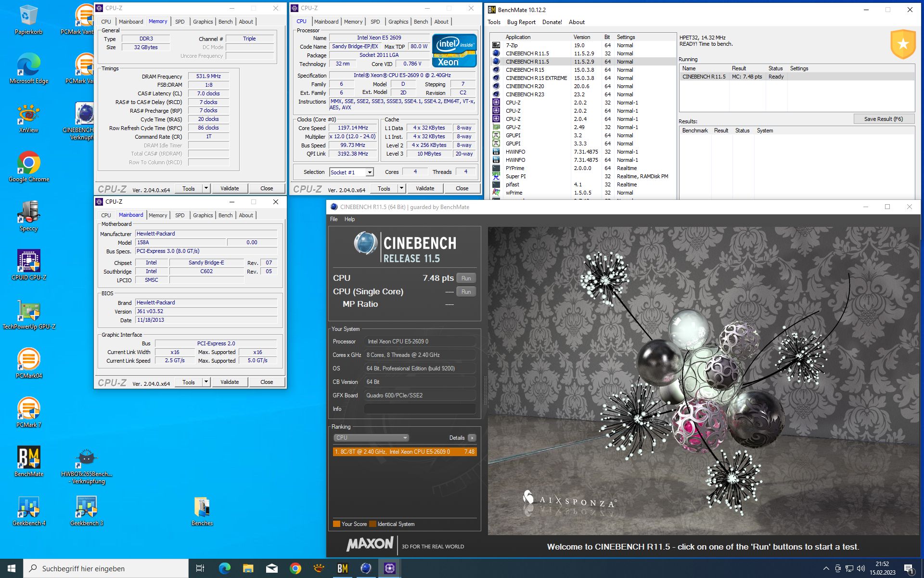Image resolution: width=924 pixels, height=578 pixels.
Task: Open Graphics tab in CPU-Z CPU window
Action: [398, 22]
